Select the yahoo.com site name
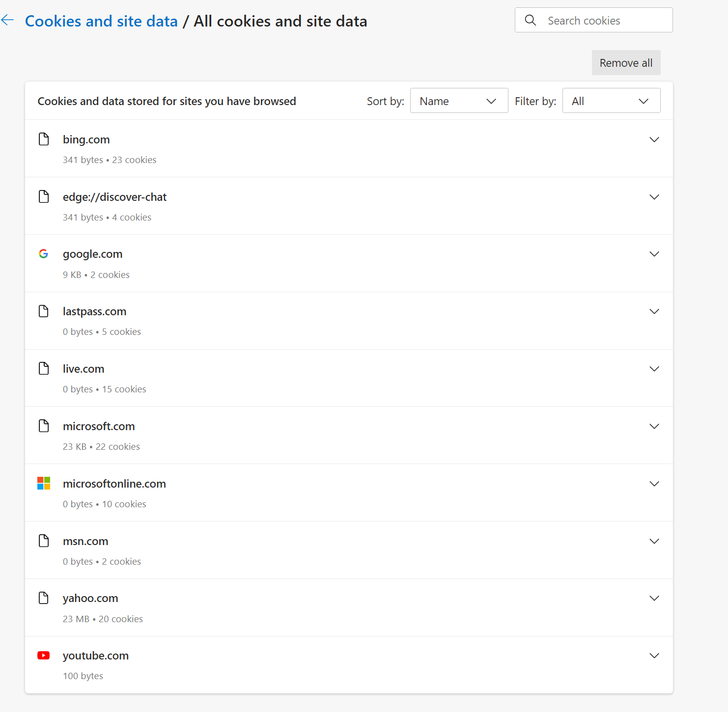This screenshot has height=712, width=728. (x=90, y=598)
